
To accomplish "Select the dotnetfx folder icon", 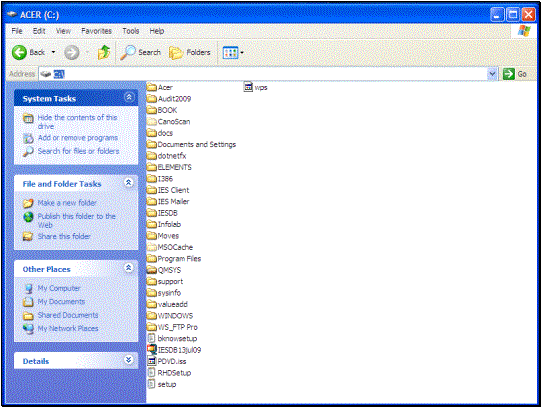I will (152, 156).
